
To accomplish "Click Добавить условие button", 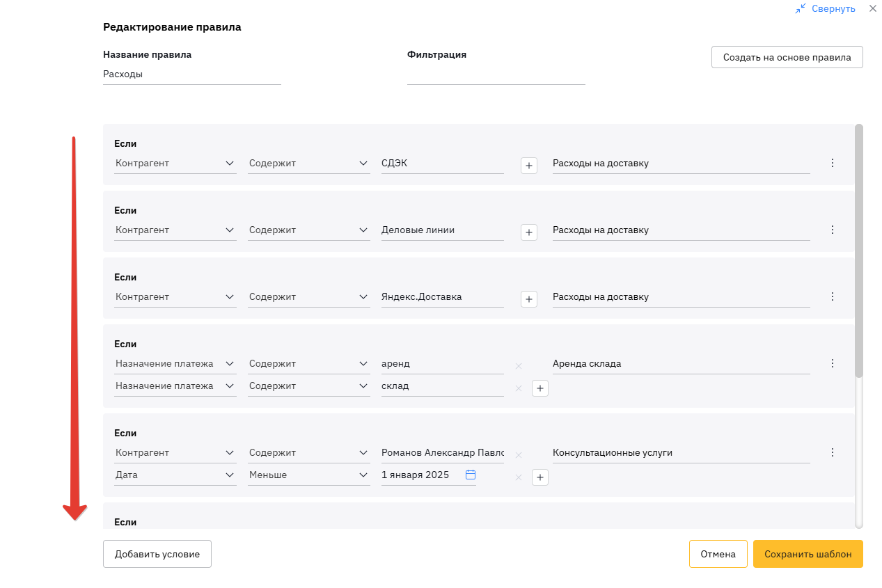I will (157, 554).
